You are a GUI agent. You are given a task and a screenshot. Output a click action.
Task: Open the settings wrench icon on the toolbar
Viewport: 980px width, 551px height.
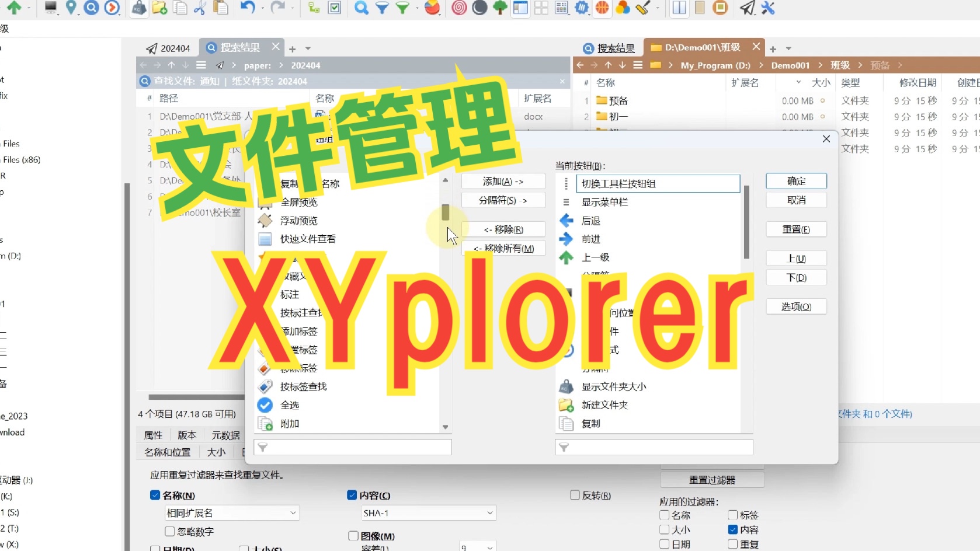(x=768, y=8)
